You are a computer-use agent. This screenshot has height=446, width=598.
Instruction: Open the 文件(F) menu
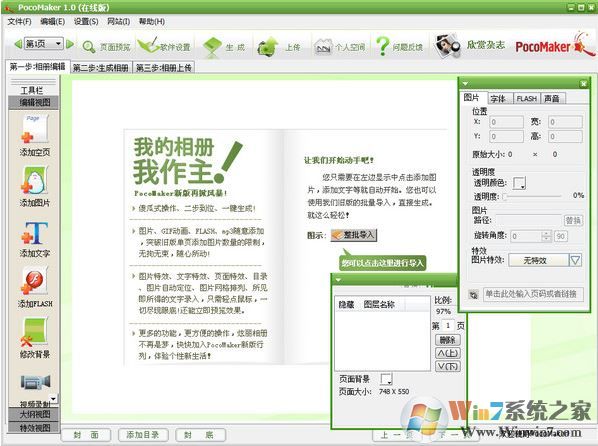(19, 21)
